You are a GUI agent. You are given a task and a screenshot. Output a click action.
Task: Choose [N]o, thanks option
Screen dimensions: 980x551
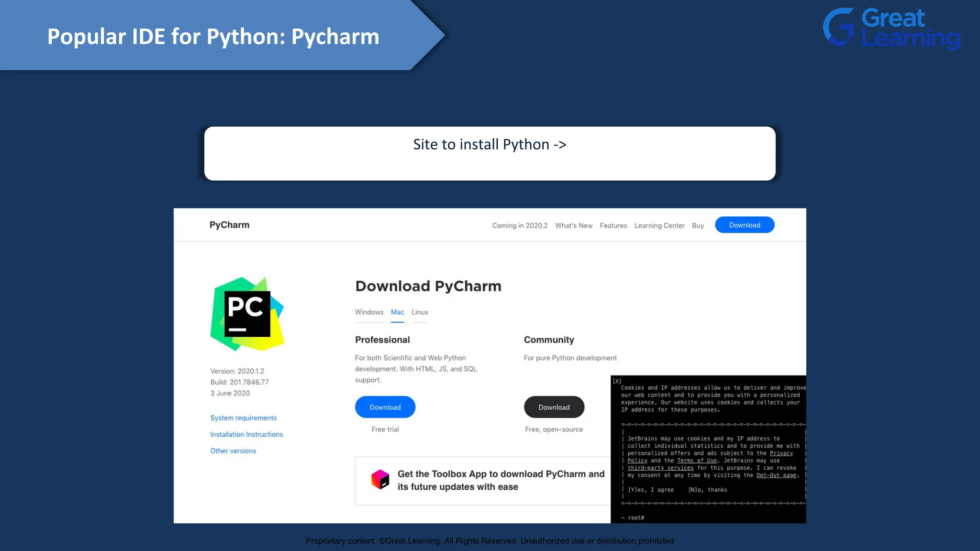coord(708,490)
